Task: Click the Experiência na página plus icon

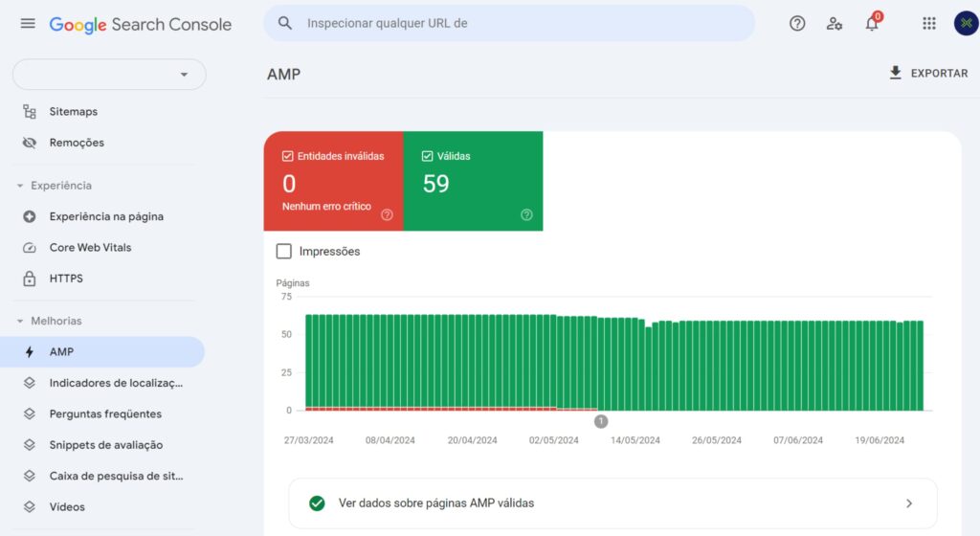Action: tap(30, 216)
